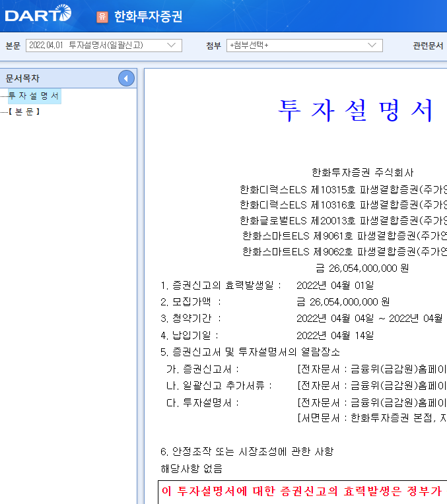Screen dimensions: 447x504
Task: Click the 관련문서 label
Action: [x=428, y=46]
